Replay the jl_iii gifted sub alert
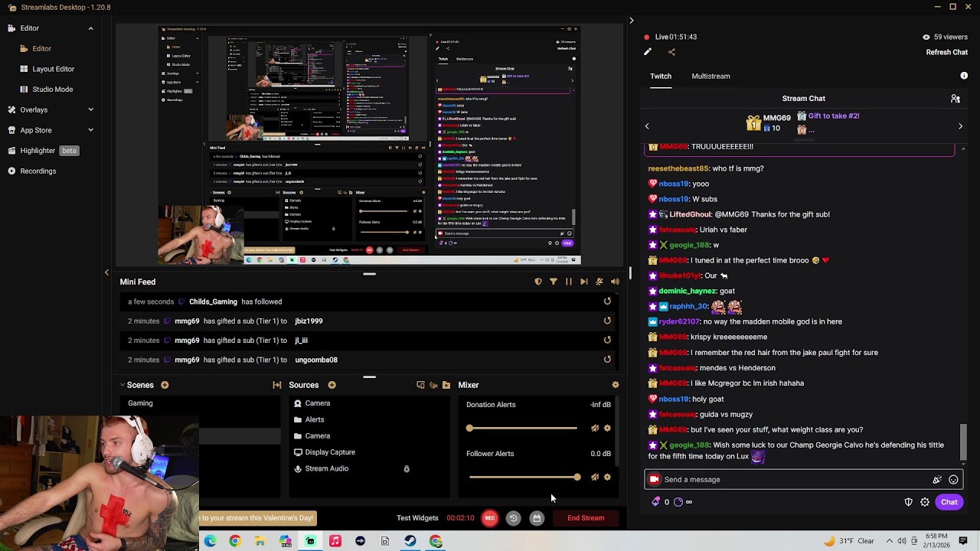 pyautogui.click(x=607, y=340)
